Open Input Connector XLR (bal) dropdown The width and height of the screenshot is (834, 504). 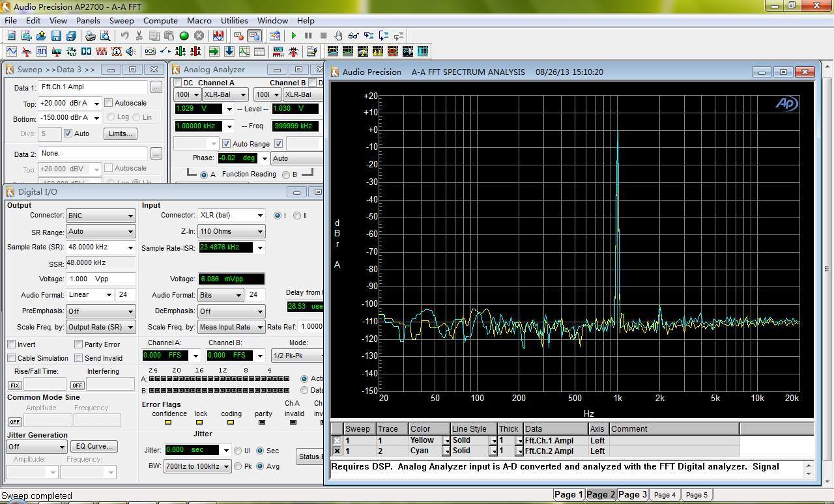tap(231, 215)
